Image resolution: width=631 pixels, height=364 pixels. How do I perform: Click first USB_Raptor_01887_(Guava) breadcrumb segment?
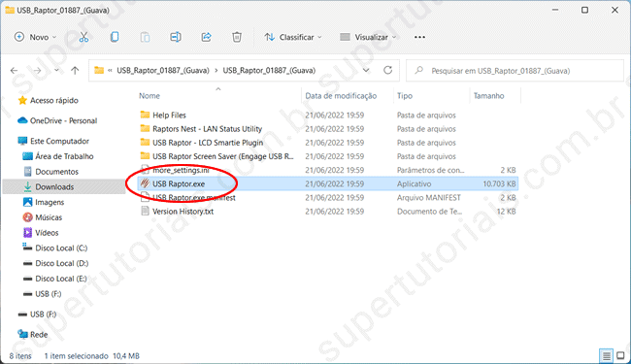click(163, 71)
